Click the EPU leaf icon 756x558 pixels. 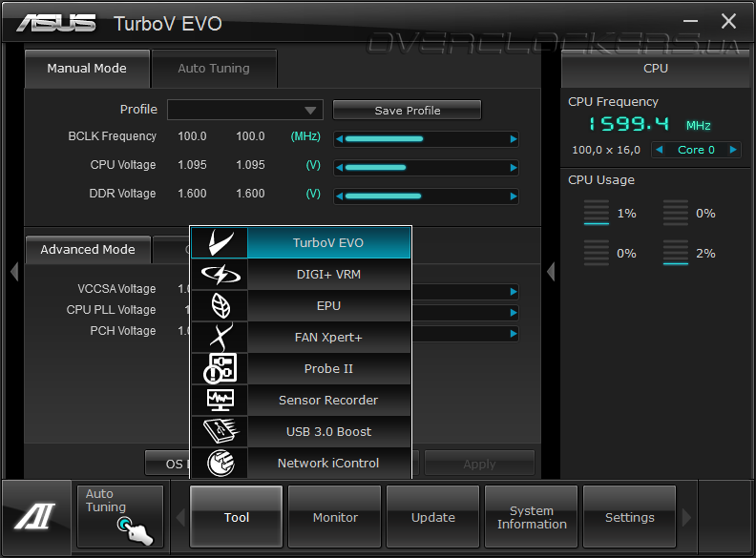click(x=220, y=306)
